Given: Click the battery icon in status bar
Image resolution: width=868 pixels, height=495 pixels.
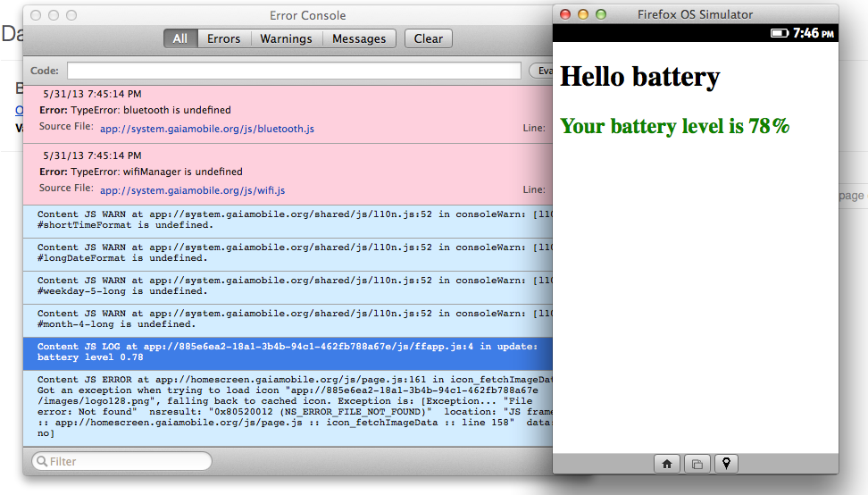Looking at the screenshot, I should coord(779,33).
